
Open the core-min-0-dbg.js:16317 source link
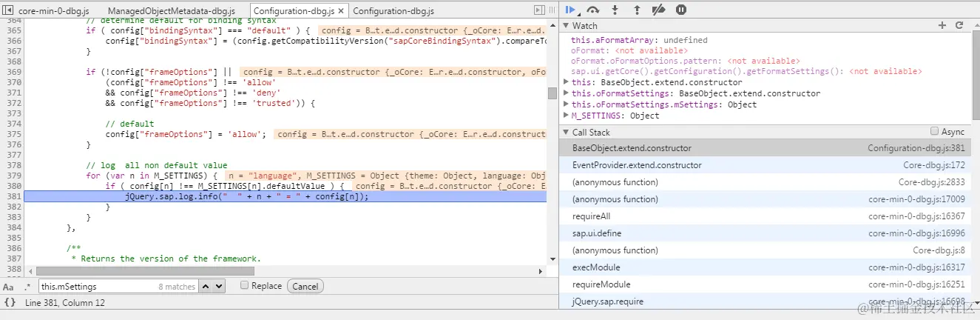pos(916,267)
